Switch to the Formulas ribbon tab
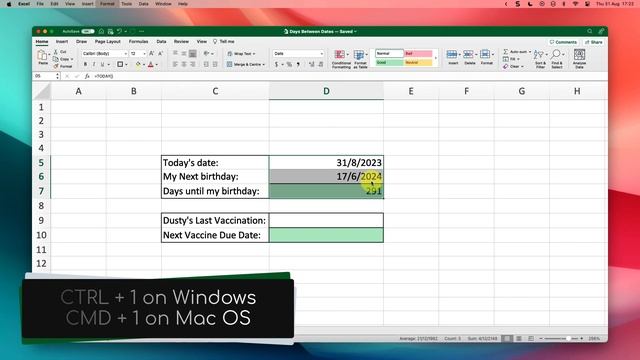Image resolution: width=640 pixels, height=360 pixels. pyautogui.click(x=138, y=42)
